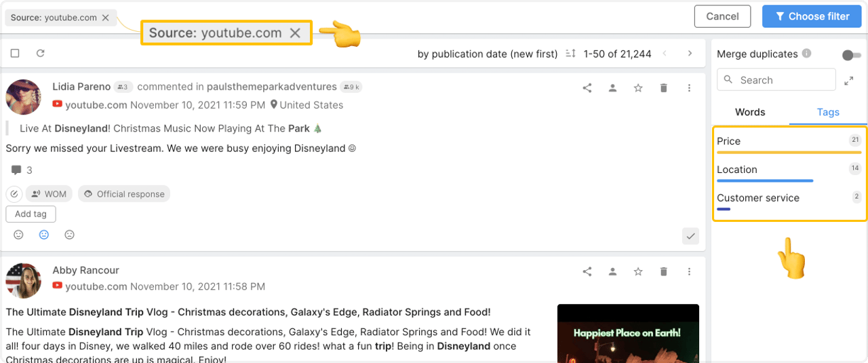The width and height of the screenshot is (868, 363).
Task: Open paulsthemeparkadventures channel link
Action: pyautogui.click(x=273, y=87)
